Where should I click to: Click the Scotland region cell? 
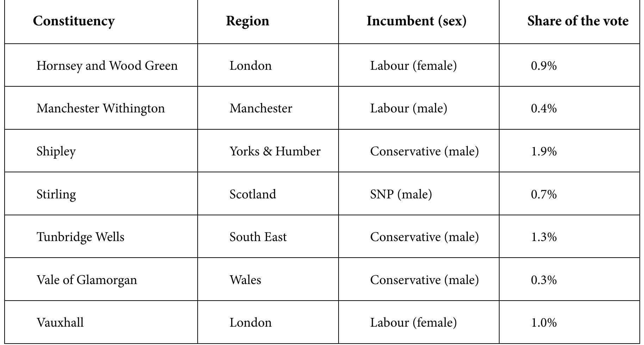click(253, 195)
